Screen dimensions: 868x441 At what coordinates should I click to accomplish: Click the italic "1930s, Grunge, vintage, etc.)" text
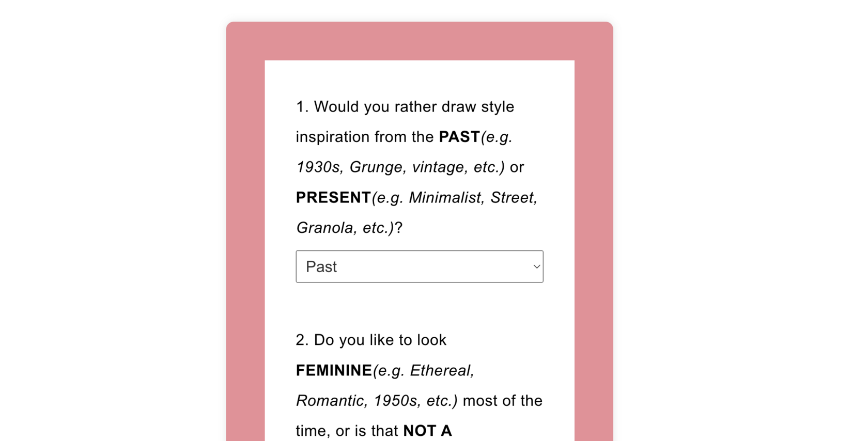coord(400,167)
